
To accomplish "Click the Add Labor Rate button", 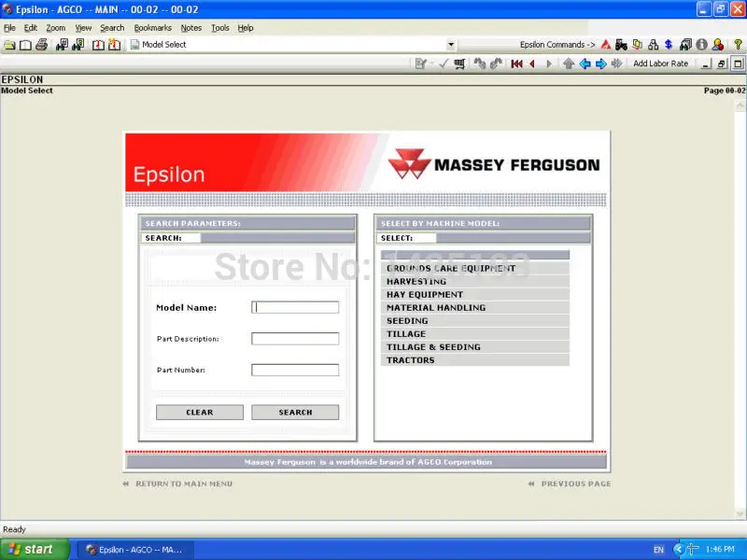I will (660, 63).
